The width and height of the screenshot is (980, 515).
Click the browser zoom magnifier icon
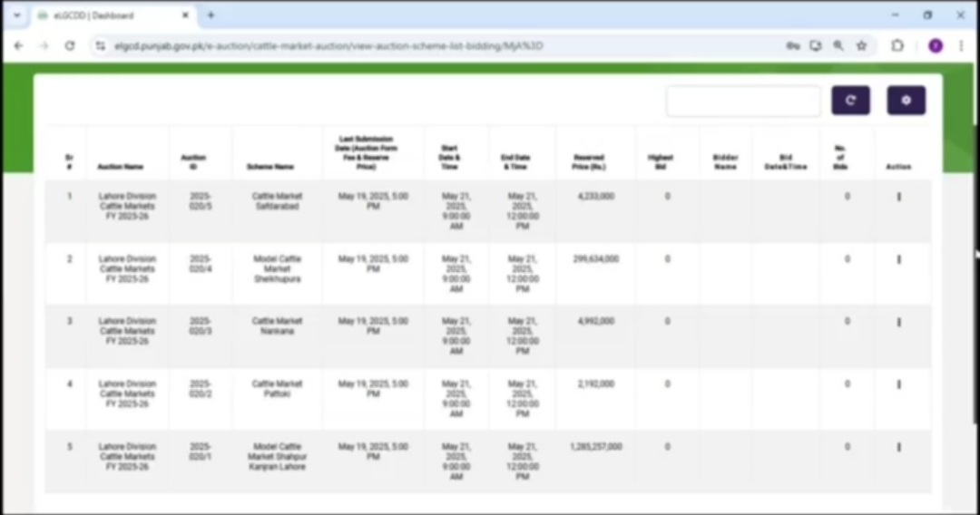838,45
